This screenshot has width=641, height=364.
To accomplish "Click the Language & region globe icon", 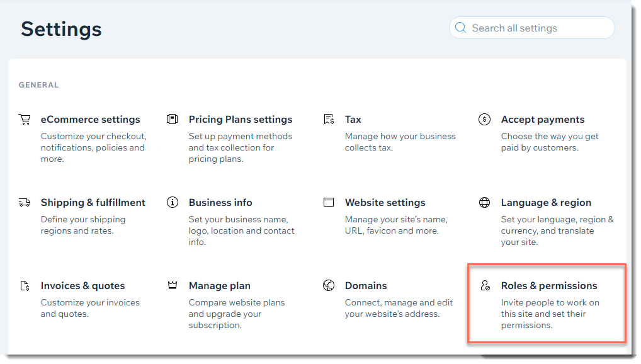I will pyautogui.click(x=484, y=202).
